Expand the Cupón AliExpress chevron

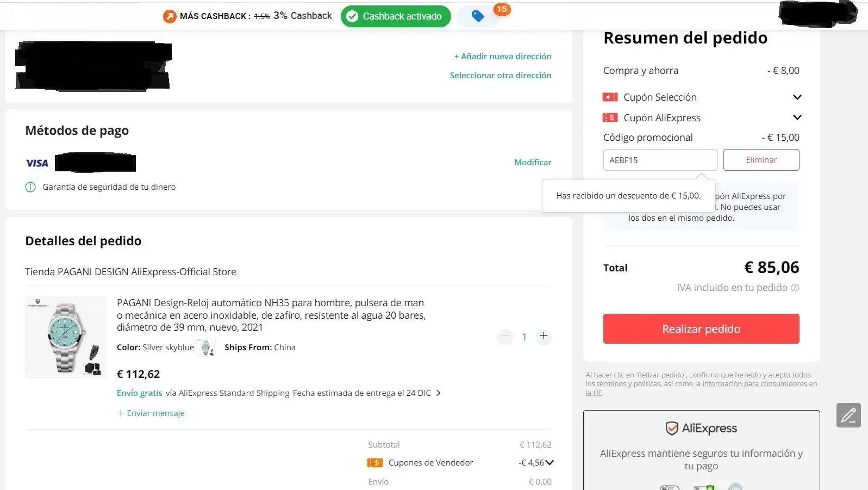point(797,117)
